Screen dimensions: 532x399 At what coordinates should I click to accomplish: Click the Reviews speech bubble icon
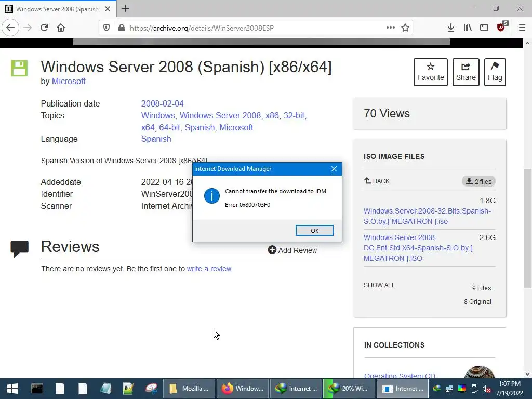tap(19, 249)
